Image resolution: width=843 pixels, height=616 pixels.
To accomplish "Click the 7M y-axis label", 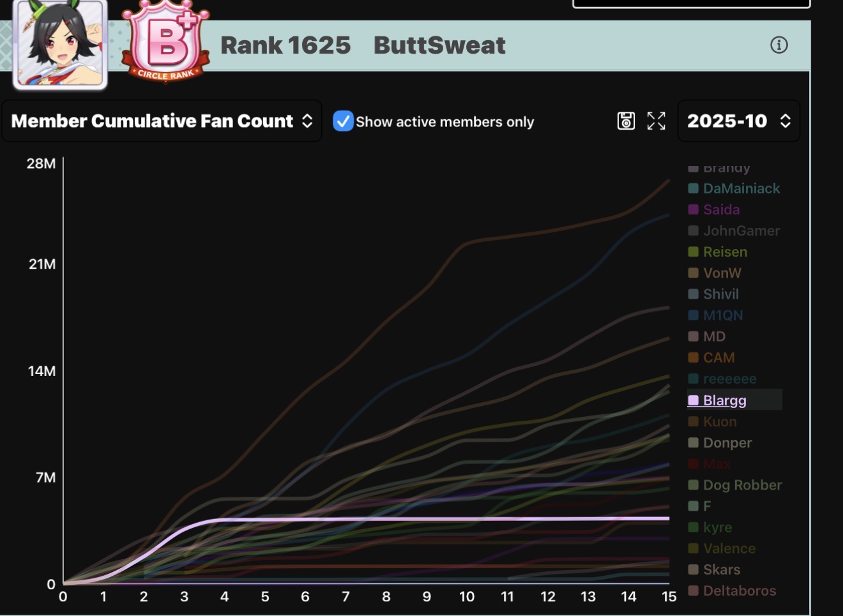I will click(45, 477).
